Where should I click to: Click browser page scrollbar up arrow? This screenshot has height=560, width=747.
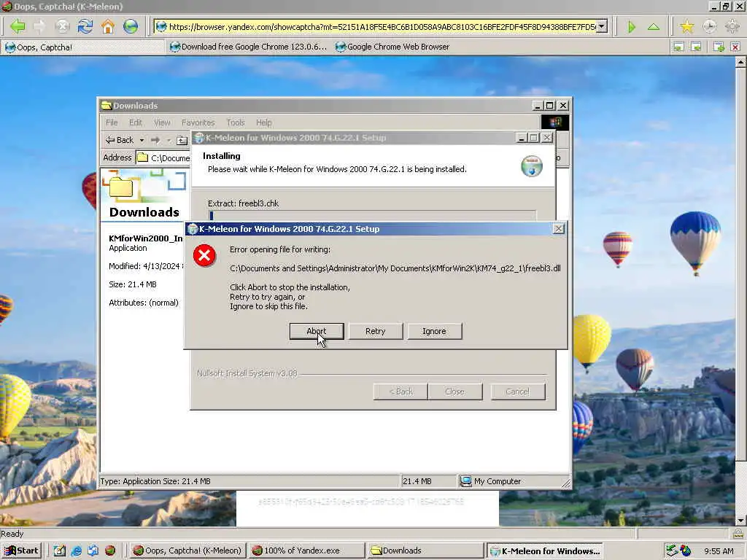[740, 62]
